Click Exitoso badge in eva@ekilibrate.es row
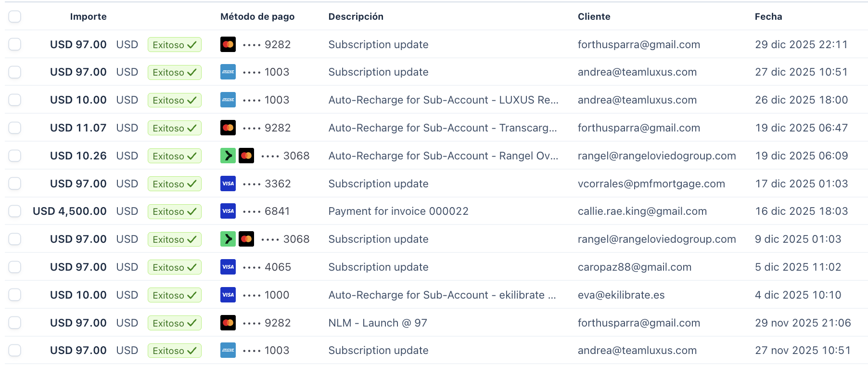 175,295
